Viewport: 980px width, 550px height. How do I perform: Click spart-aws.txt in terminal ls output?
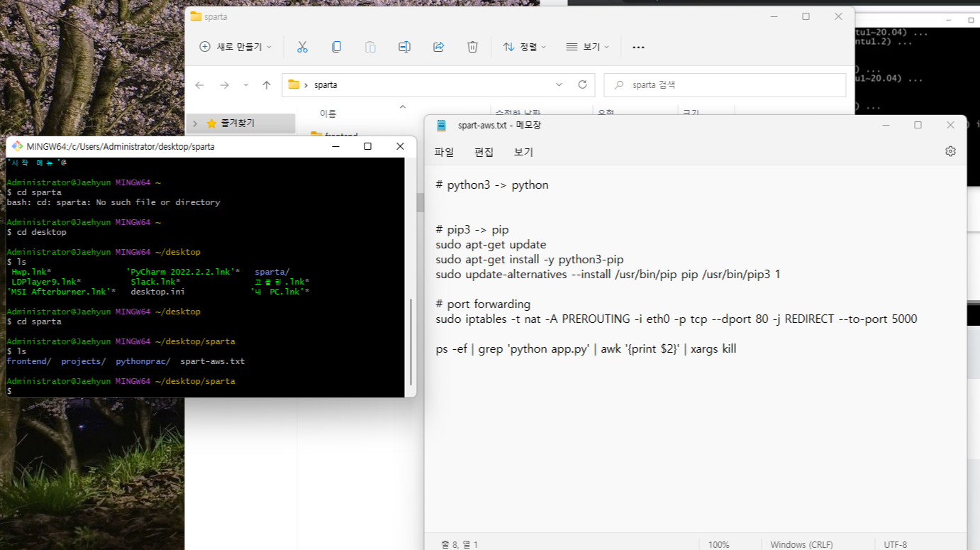click(x=212, y=361)
